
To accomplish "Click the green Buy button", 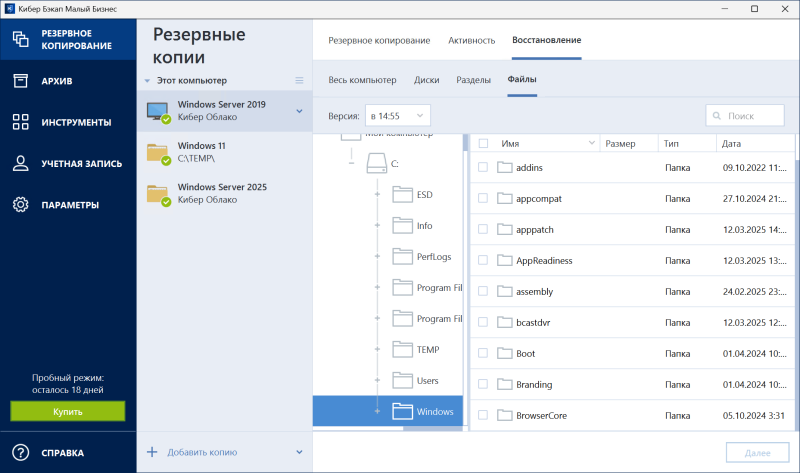I will coord(68,411).
